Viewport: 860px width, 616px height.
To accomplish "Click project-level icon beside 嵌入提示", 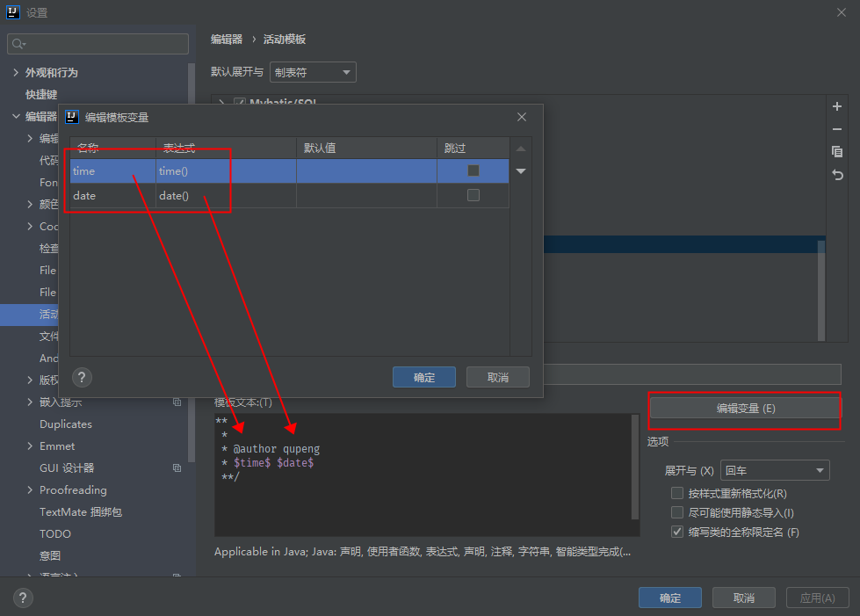I will click(177, 402).
